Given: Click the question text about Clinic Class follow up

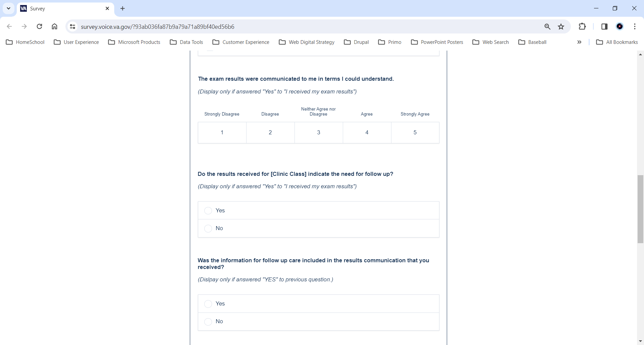Looking at the screenshot, I should click(296, 174).
